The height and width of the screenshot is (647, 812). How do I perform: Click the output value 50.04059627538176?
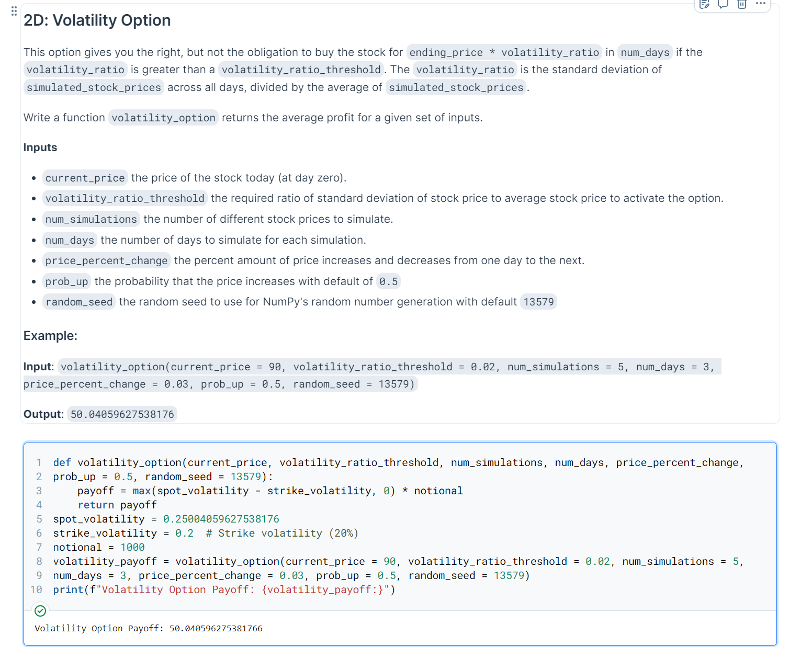(x=122, y=414)
